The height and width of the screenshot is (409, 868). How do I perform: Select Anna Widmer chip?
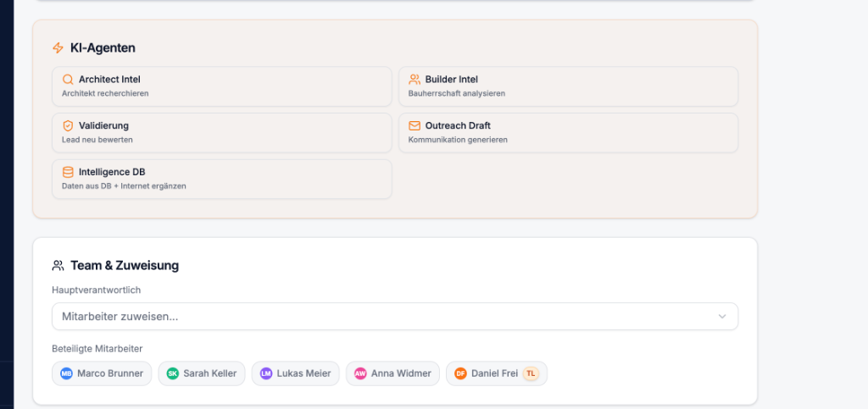[393, 373]
